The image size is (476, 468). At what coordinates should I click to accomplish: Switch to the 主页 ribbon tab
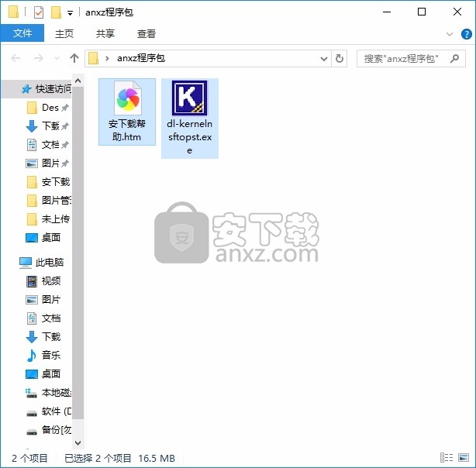(x=64, y=33)
